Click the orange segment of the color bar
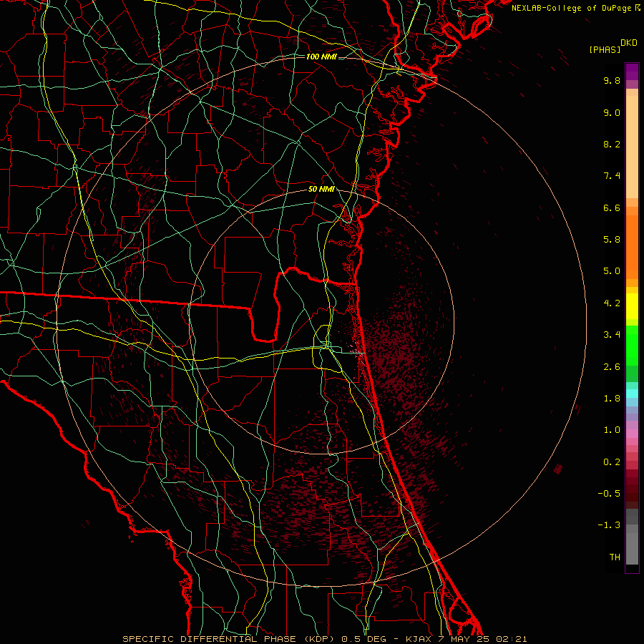The image size is (644, 644). pyautogui.click(x=632, y=247)
